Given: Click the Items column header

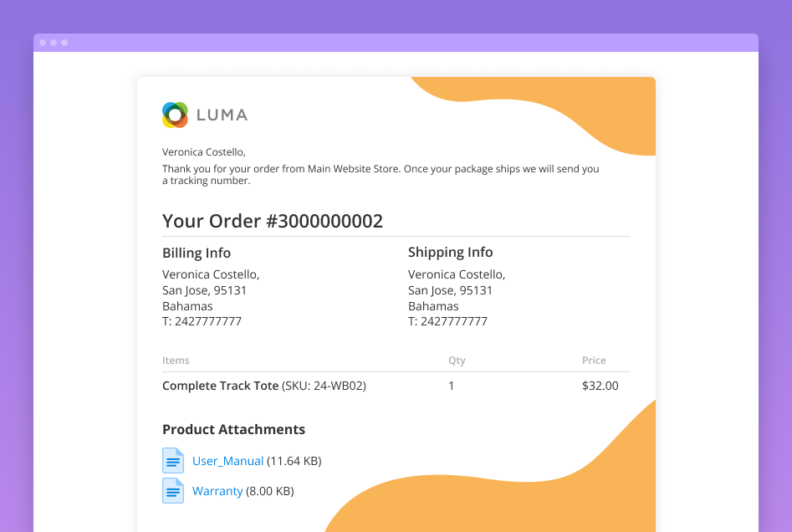Looking at the screenshot, I should click(176, 361).
